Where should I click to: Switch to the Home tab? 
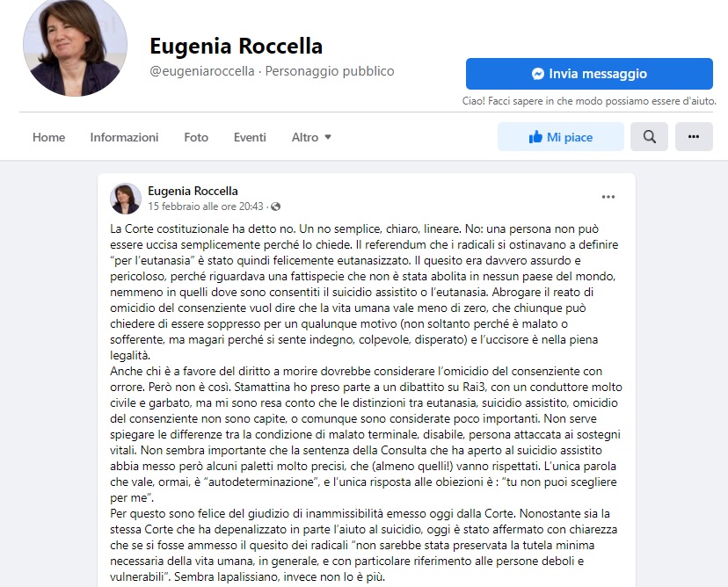click(x=48, y=137)
